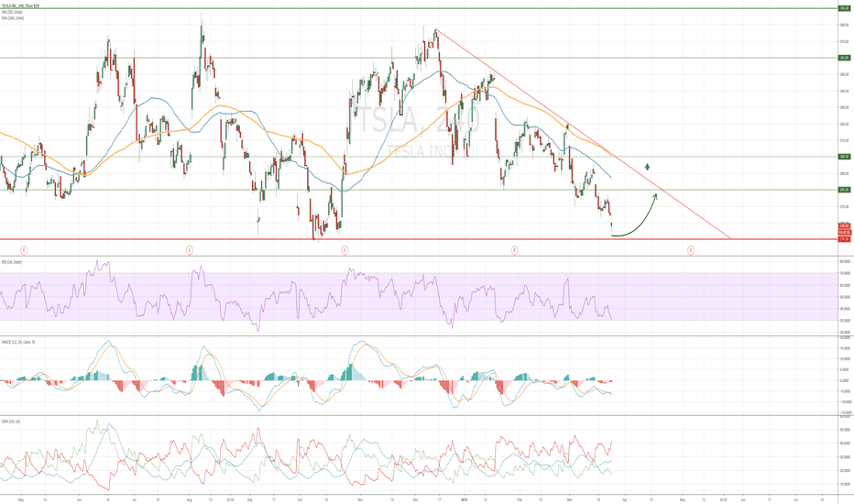Click the MACD (12, 26, close, 9) pane label

click(x=18, y=342)
